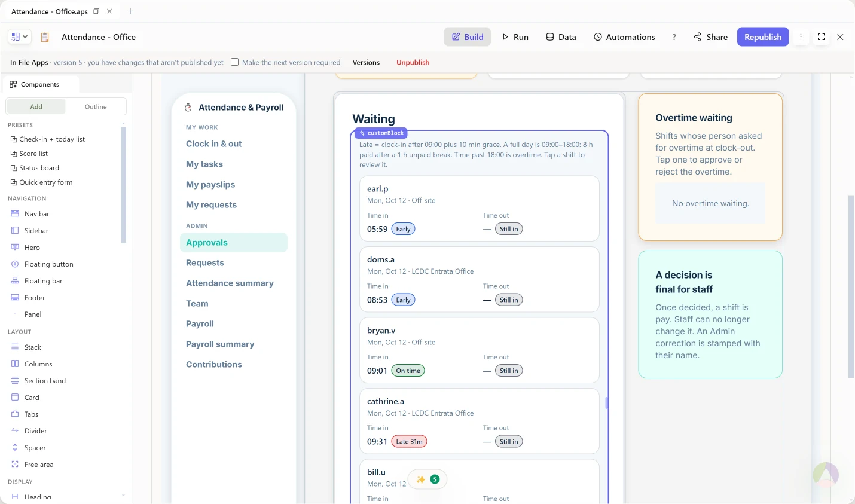The width and height of the screenshot is (855, 504).
Task: Switch to the Outline tab in Components
Action: tap(96, 106)
